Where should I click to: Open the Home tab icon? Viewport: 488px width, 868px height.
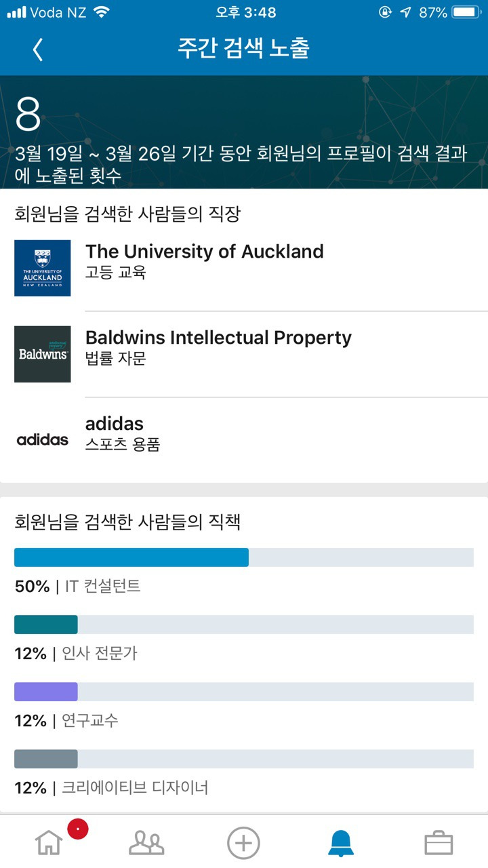[x=49, y=843]
